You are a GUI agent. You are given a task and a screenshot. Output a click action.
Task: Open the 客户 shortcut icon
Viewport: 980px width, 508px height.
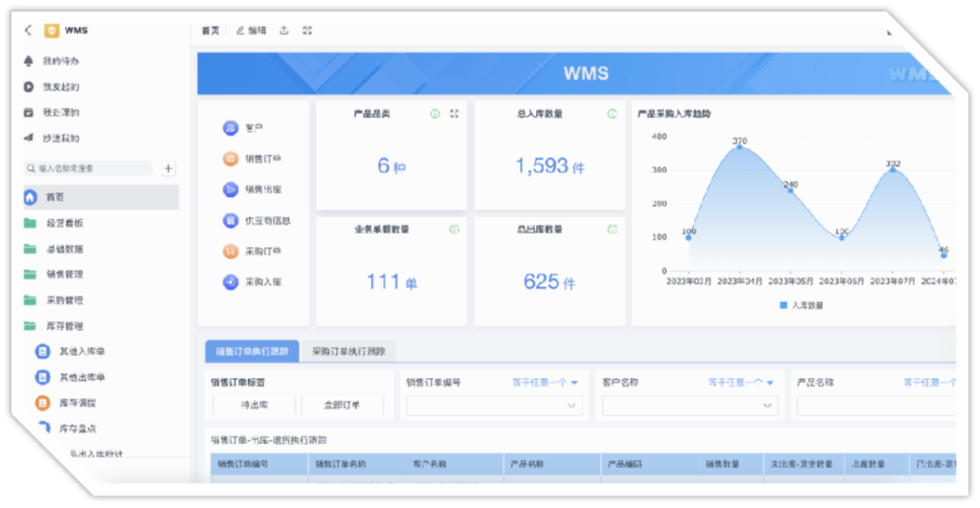point(231,127)
